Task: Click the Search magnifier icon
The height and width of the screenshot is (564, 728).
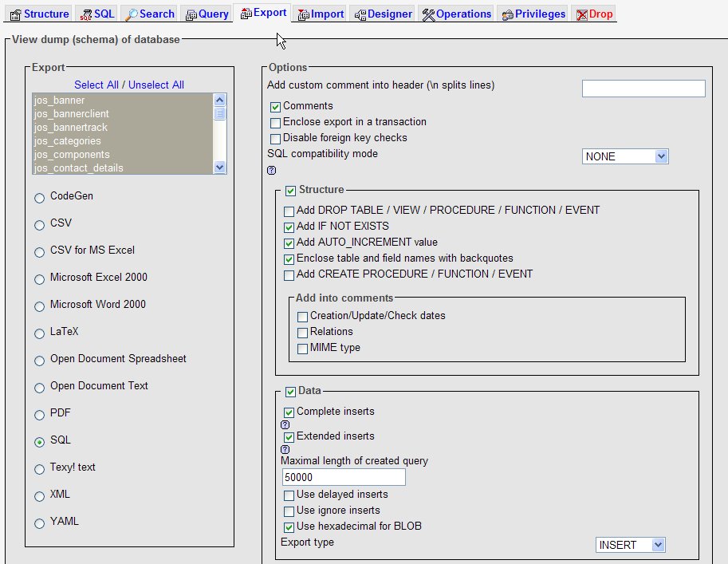Action: (x=132, y=15)
